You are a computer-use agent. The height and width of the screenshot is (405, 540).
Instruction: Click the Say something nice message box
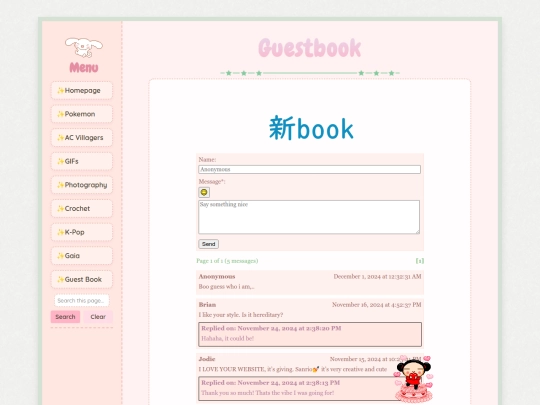(x=309, y=217)
